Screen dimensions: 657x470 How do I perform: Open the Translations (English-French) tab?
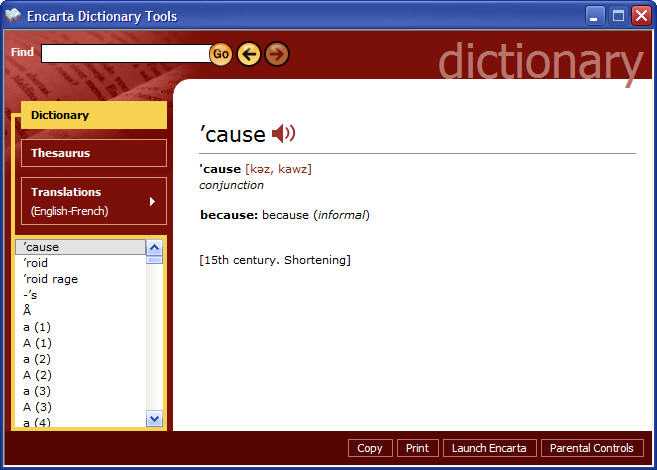point(94,201)
